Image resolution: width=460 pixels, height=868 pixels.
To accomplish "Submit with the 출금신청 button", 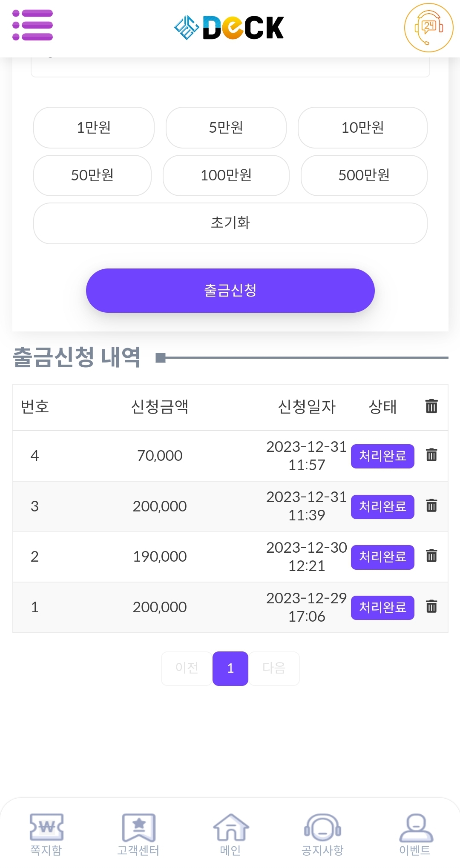I will coord(230,291).
